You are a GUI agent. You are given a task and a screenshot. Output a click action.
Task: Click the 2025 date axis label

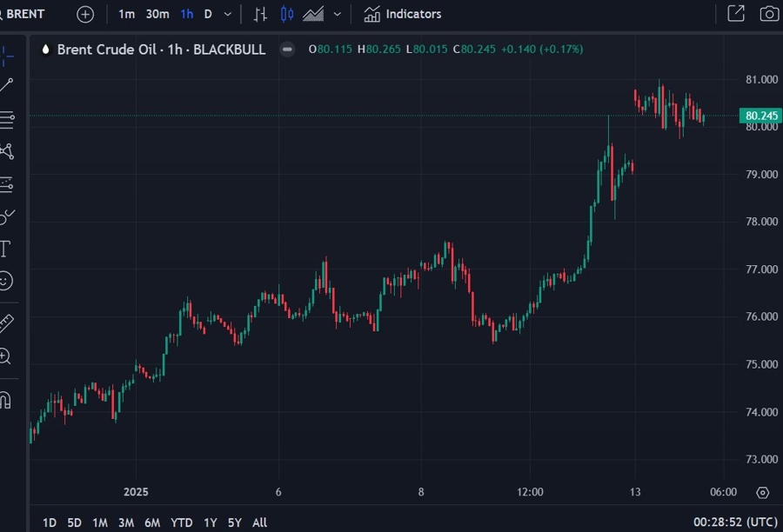pos(136,492)
